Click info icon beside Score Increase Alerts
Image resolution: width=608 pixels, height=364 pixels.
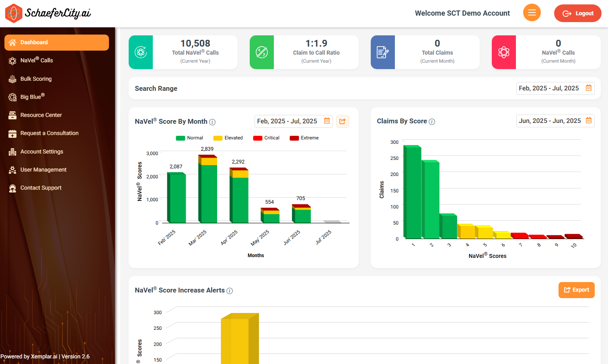(x=230, y=291)
